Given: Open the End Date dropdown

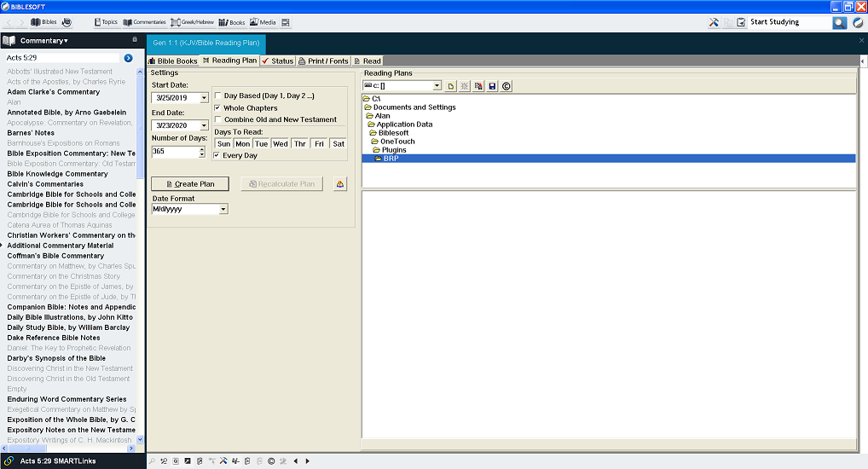Looking at the screenshot, I should pos(204,125).
